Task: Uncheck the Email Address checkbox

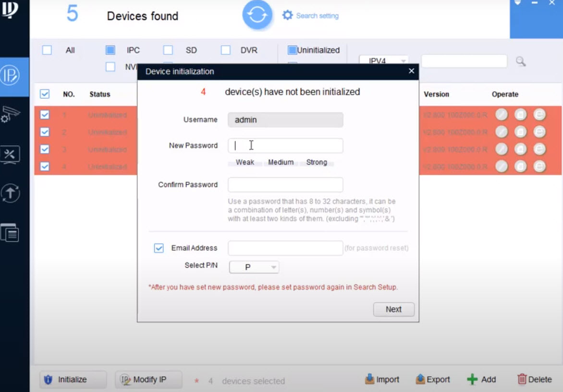Action: pyautogui.click(x=159, y=248)
